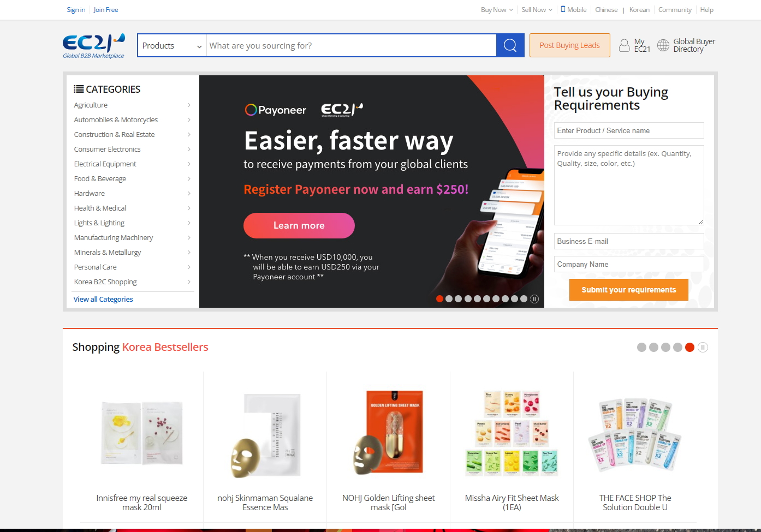Switch to the last banner slide dot

click(x=524, y=299)
